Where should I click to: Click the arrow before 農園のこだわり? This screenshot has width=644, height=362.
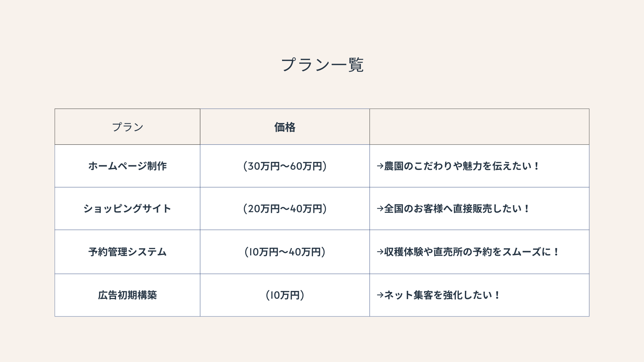[380, 166]
